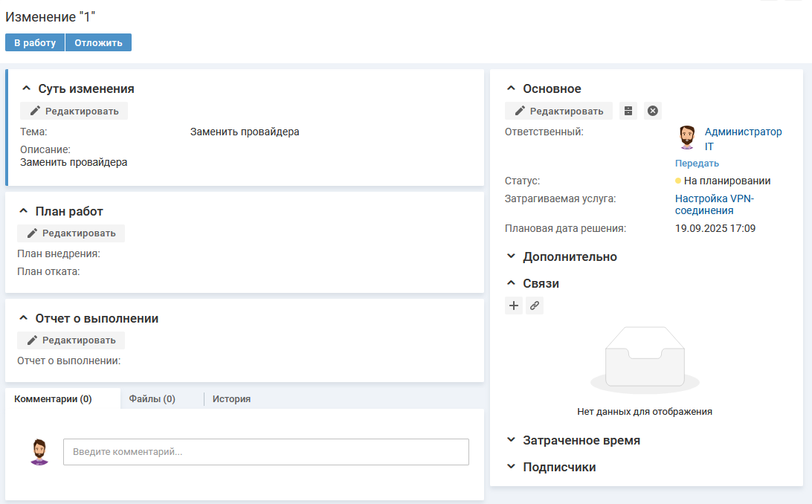Open the История tab
Image resolution: width=812 pixels, height=504 pixels.
[231, 398]
